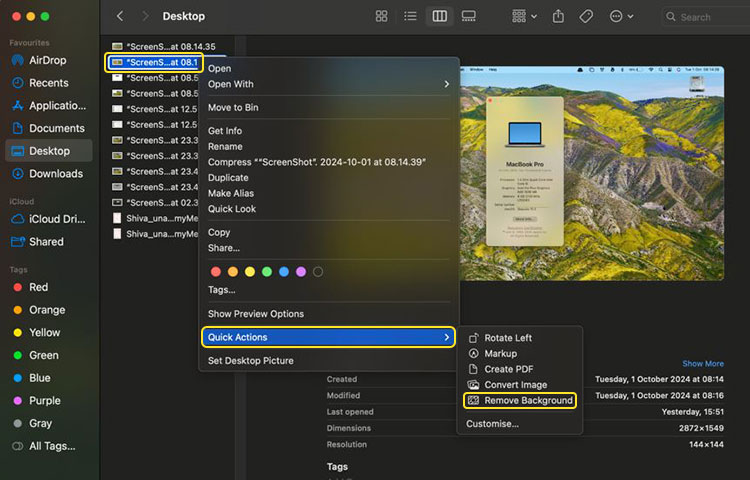Click the Share icon in toolbar
750x480 pixels.
tap(558, 17)
